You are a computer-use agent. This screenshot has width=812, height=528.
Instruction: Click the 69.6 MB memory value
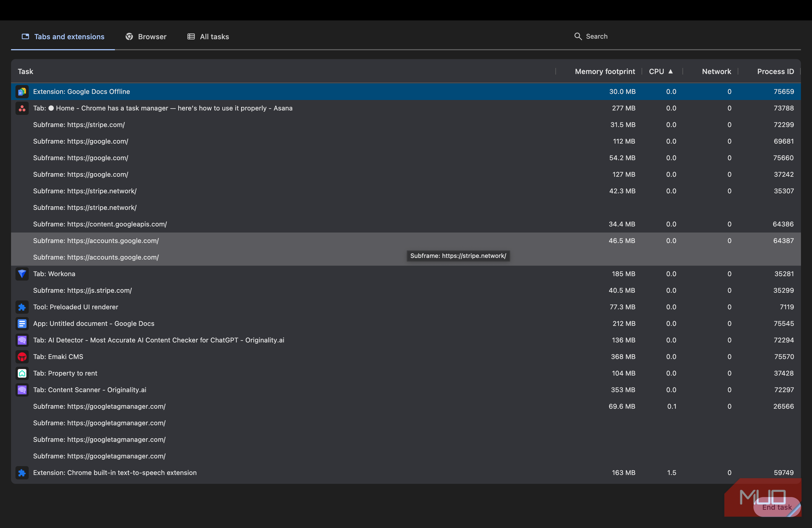tap(622, 406)
